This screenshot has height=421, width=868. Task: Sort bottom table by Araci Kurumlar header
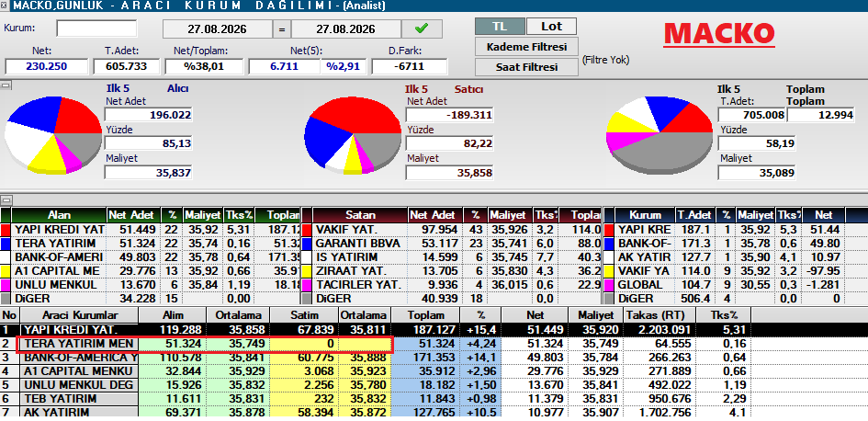(78, 314)
